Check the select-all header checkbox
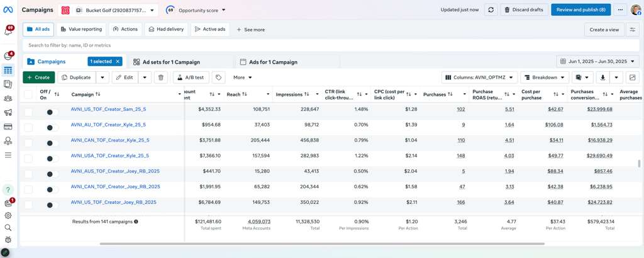 click(28, 94)
